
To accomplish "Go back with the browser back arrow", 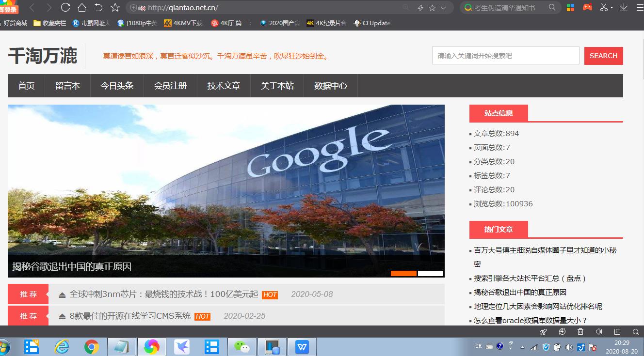I will [x=32, y=7].
